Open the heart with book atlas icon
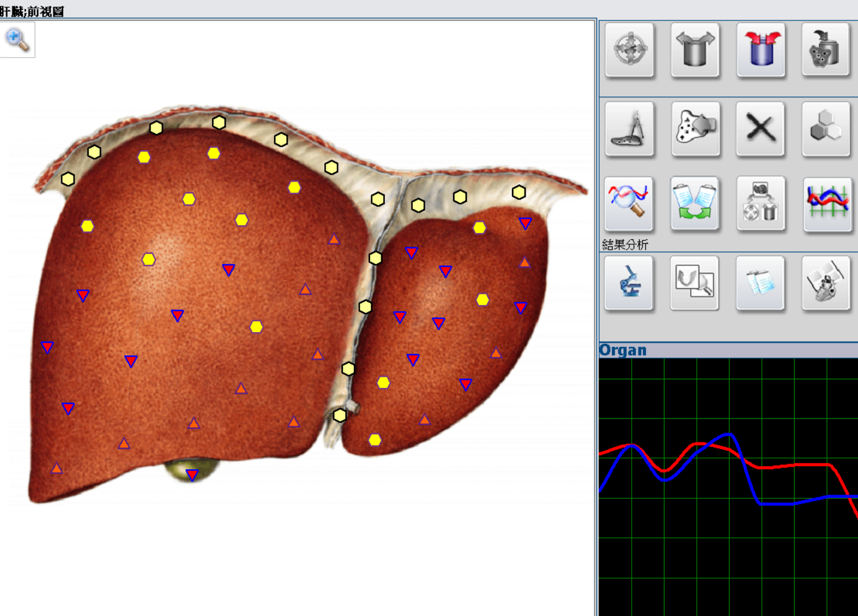The image size is (858, 616). click(x=826, y=283)
